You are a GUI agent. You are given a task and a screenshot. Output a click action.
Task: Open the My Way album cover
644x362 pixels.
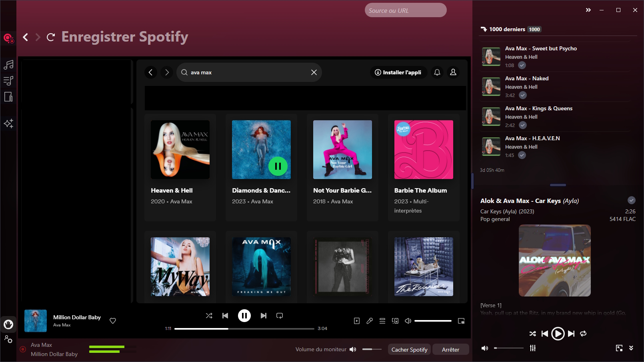click(180, 267)
